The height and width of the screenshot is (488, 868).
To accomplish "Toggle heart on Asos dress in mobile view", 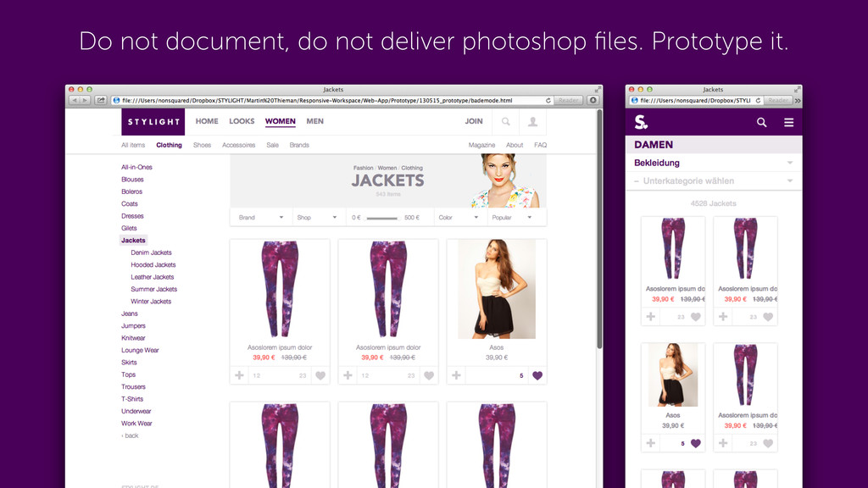I will coord(696,443).
